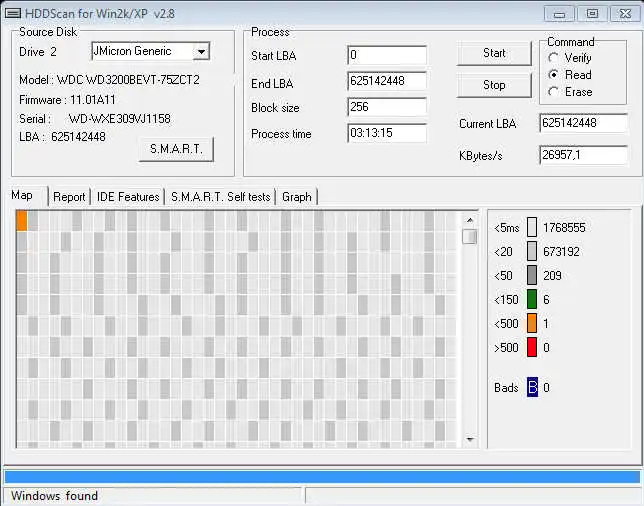The image size is (644, 506).
Task: Open the IDE Features tab
Action: (128, 197)
